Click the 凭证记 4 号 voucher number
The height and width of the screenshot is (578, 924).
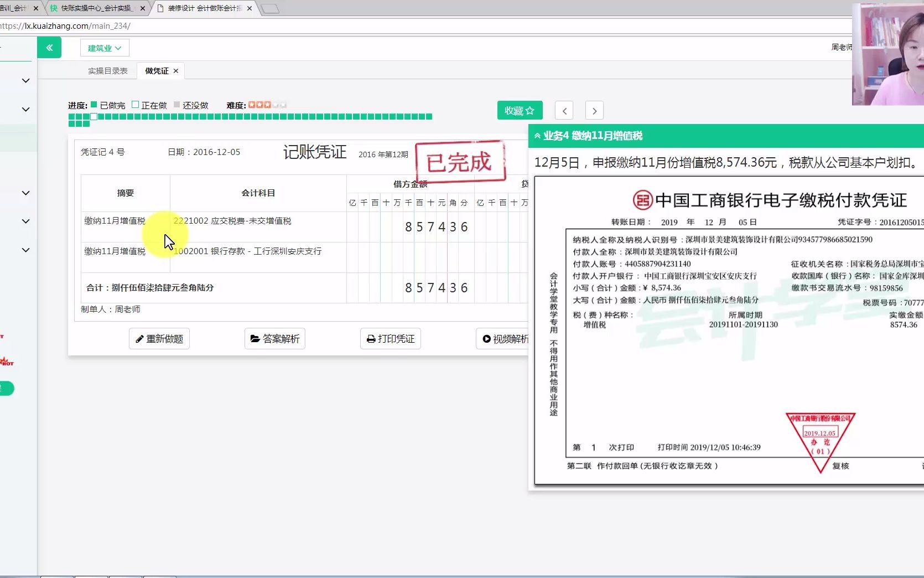103,152
